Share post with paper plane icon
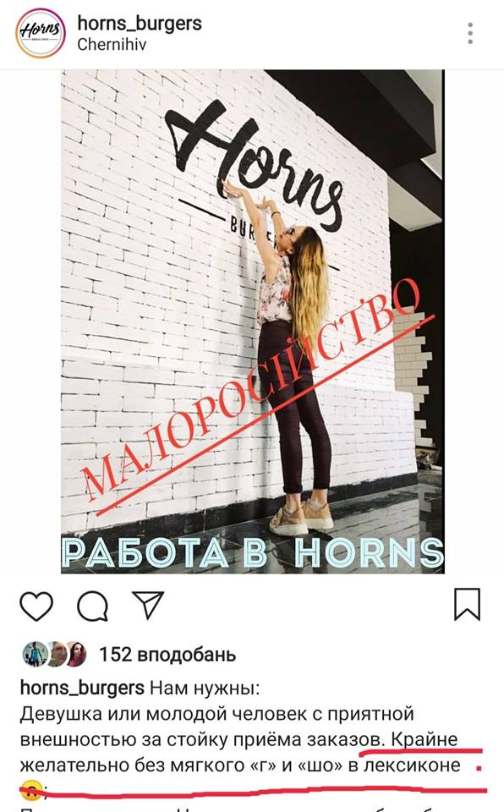Screen dimensions: 504x812 tap(148, 604)
